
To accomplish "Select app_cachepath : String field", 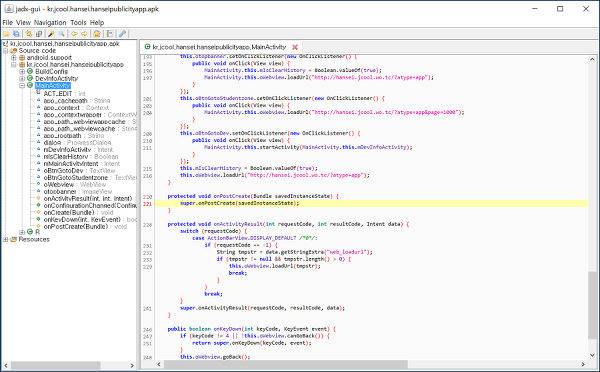I will click(77, 101).
